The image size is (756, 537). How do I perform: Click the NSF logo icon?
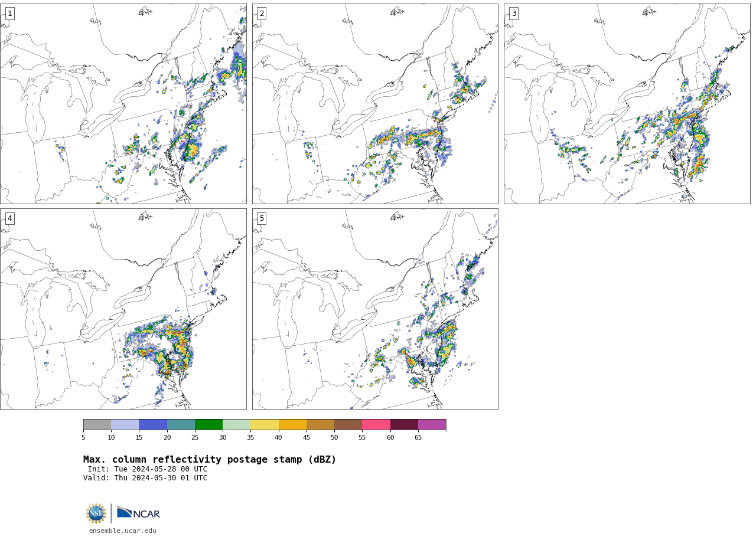(96, 513)
